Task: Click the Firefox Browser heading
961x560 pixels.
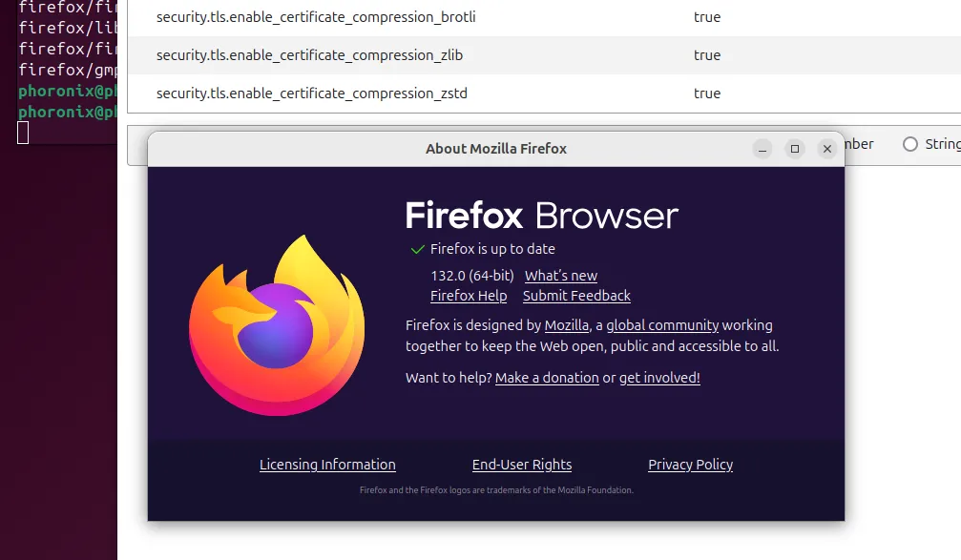Action: click(x=541, y=216)
